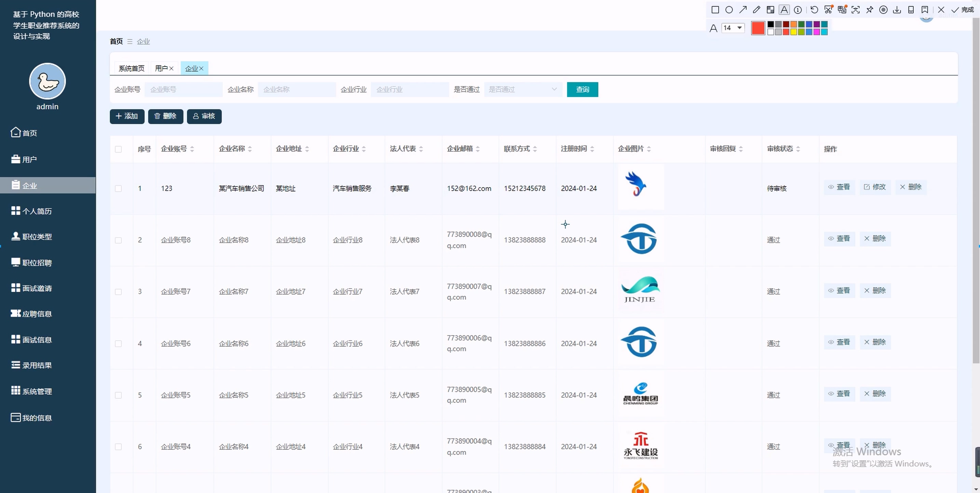Click the 查询 search button
Screen dimensions: 980x493
click(x=583, y=89)
